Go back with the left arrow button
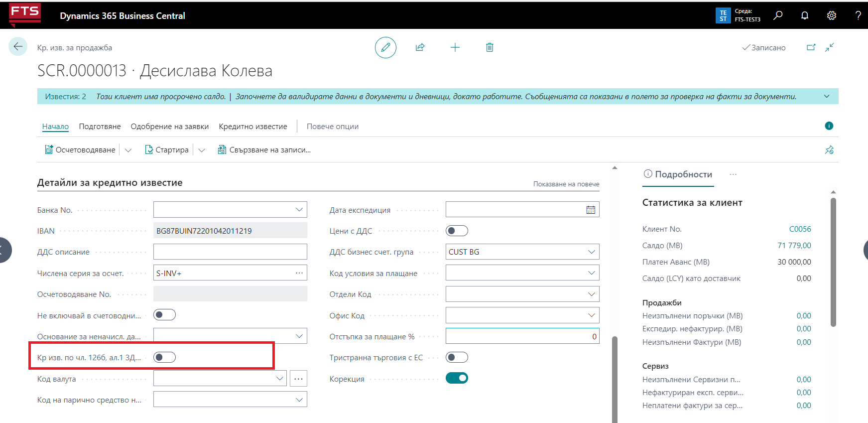868x423 pixels. [x=18, y=47]
